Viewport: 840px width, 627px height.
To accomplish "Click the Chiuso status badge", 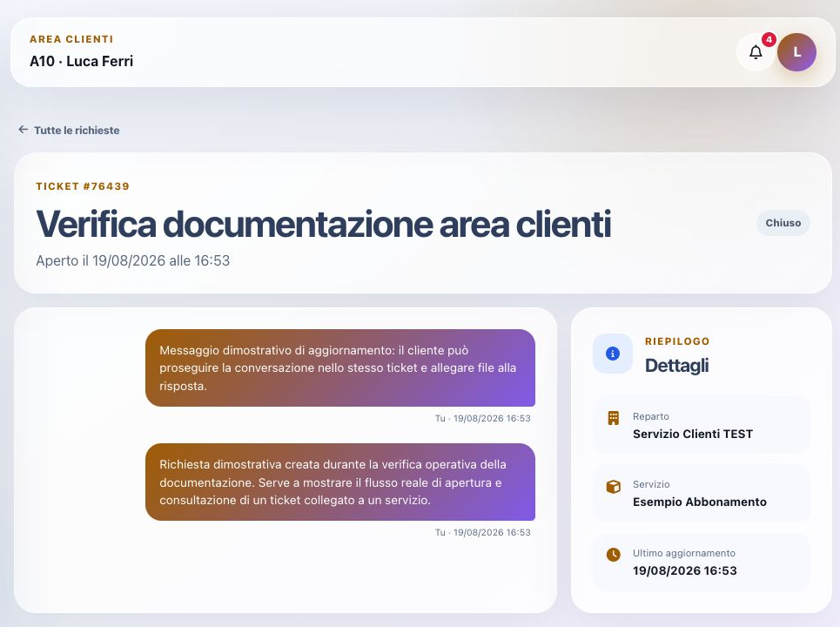I will 783,223.
